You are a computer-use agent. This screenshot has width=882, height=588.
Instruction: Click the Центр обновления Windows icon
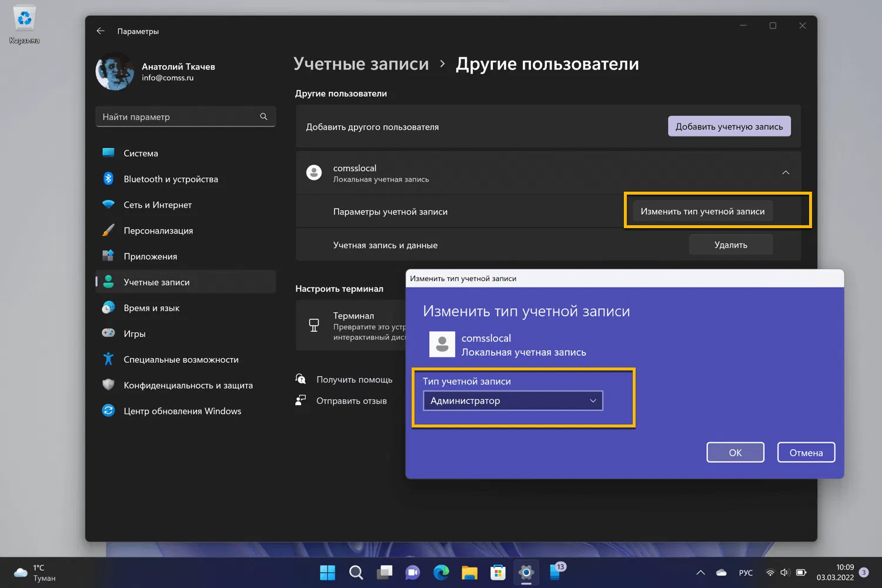[108, 410]
